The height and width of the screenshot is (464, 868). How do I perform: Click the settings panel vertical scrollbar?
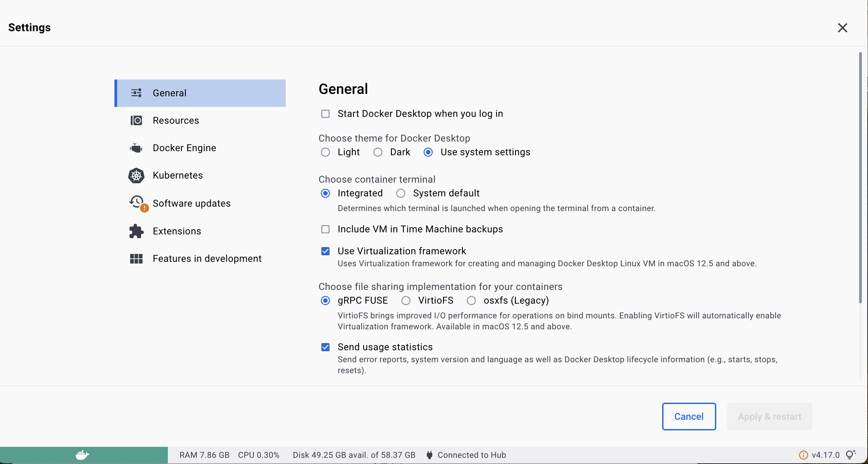pyautogui.click(x=860, y=178)
